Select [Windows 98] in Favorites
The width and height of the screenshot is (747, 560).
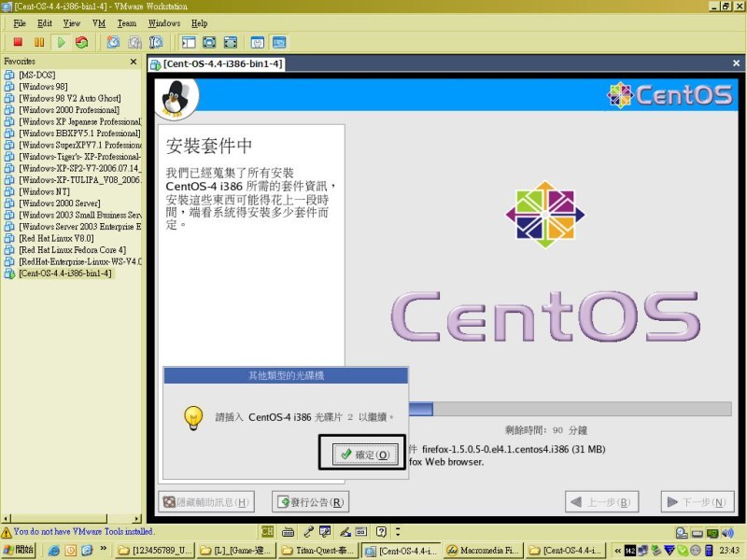[x=43, y=87]
